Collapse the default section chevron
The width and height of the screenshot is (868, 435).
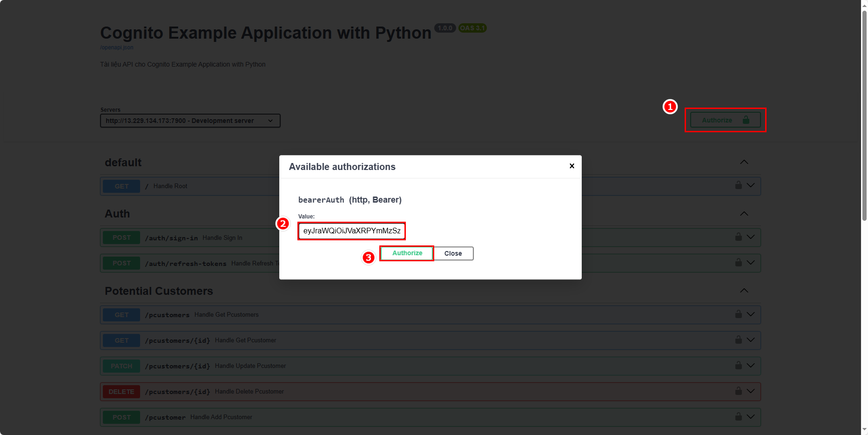pyautogui.click(x=744, y=162)
